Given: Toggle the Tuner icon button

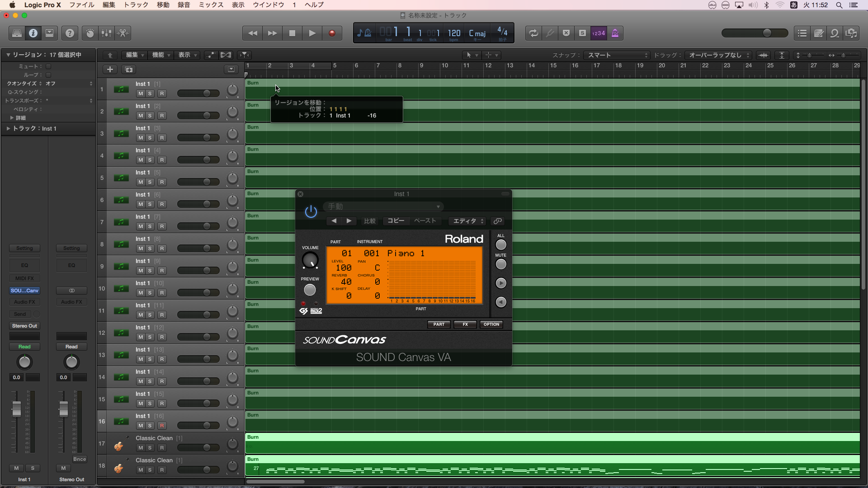Looking at the screenshot, I should pyautogui.click(x=550, y=33).
